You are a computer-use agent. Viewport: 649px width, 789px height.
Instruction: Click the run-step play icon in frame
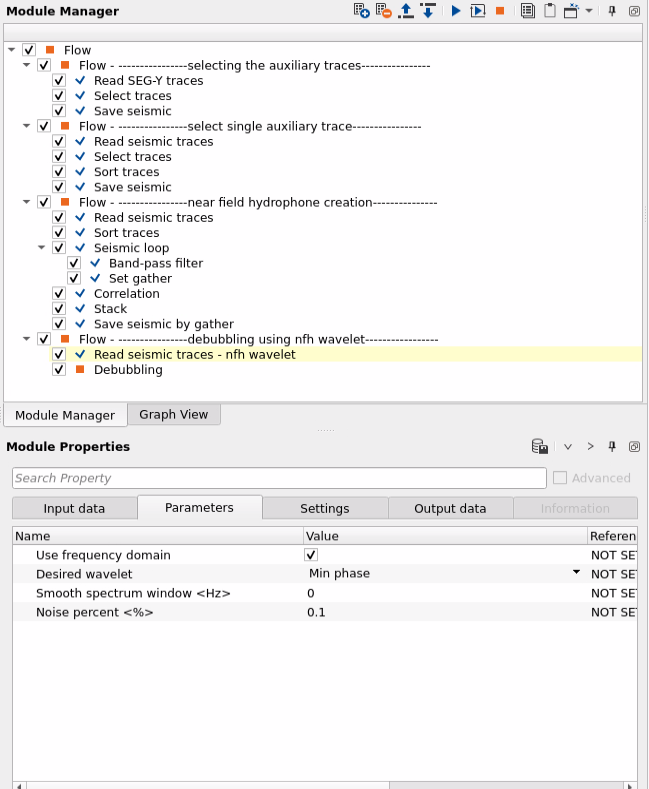point(477,11)
